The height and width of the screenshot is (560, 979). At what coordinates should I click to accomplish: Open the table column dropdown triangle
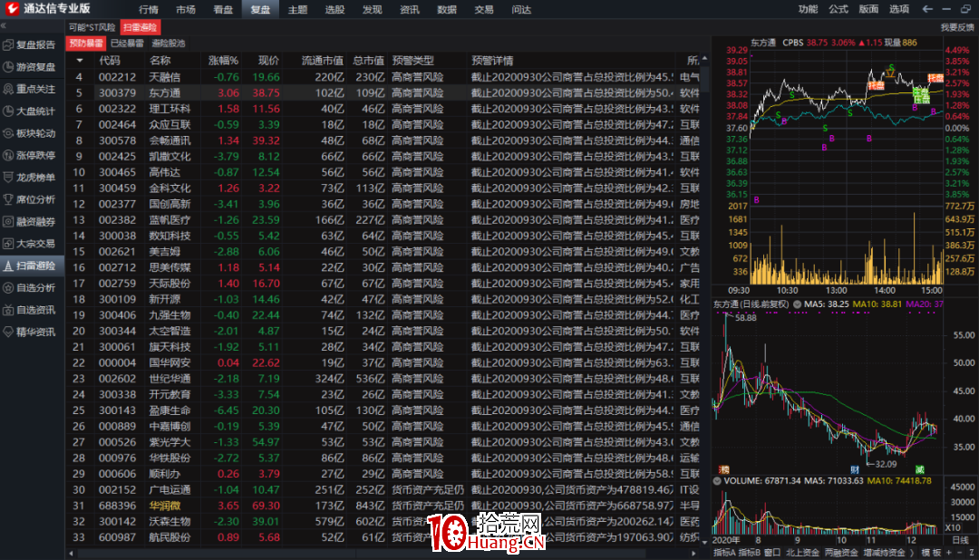pos(79,61)
